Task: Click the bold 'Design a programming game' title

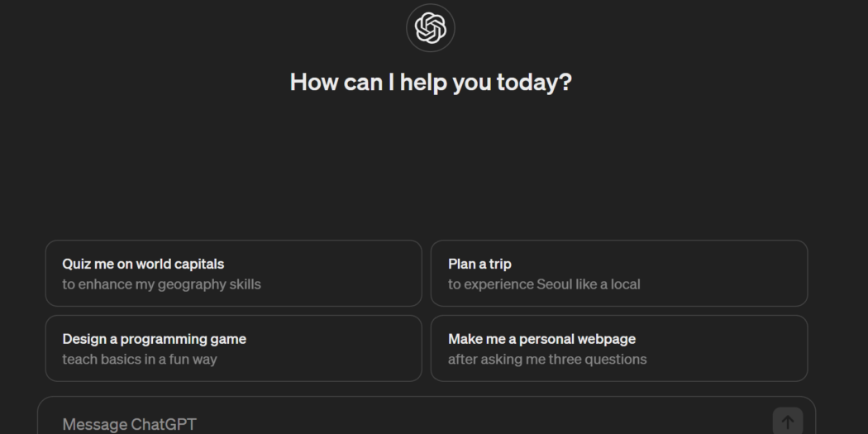Action: pyautogui.click(x=154, y=339)
